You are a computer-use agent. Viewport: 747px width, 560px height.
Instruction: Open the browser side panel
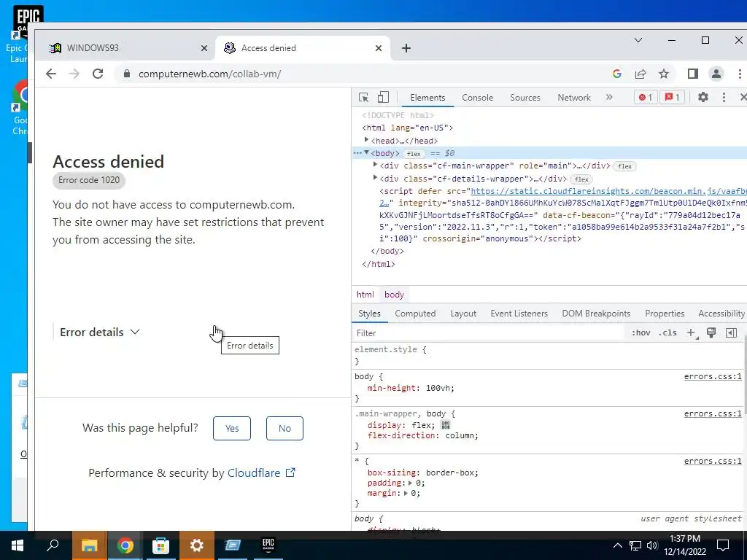[693, 74]
